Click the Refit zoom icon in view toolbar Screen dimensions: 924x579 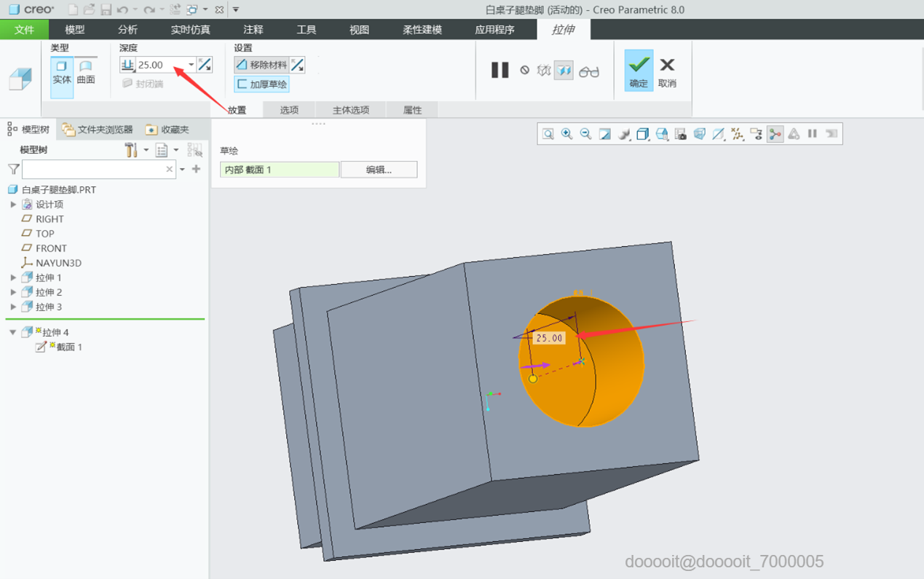coord(548,134)
